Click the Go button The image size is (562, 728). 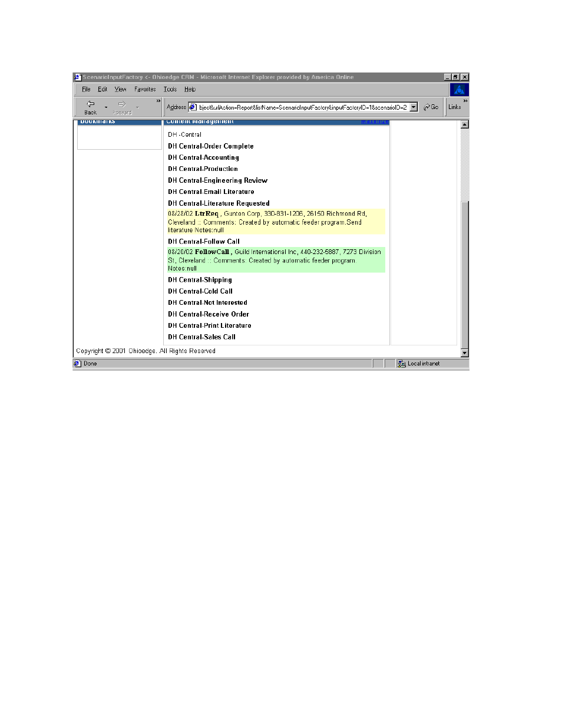point(431,107)
